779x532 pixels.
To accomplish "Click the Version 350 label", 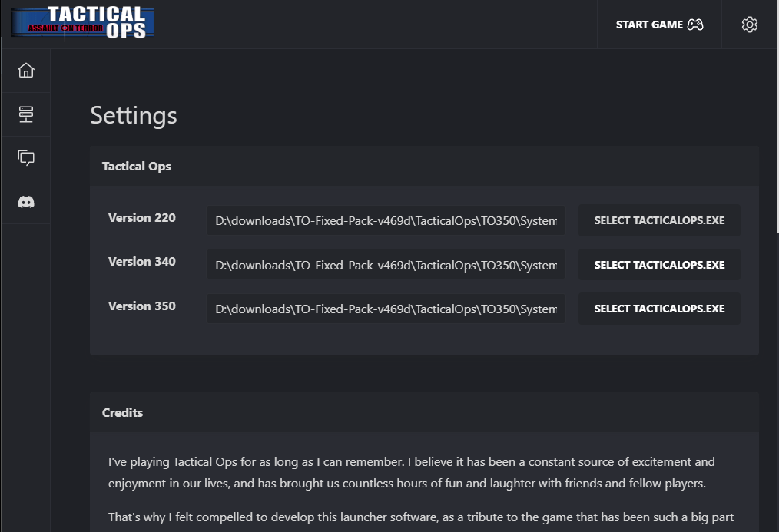I will [142, 306].
